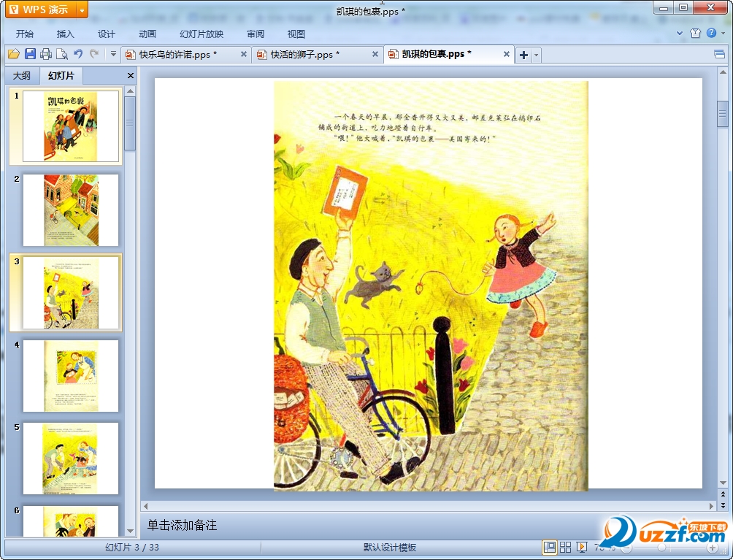
Task: Add a new document tab with plus
Action: coord(523,55)
